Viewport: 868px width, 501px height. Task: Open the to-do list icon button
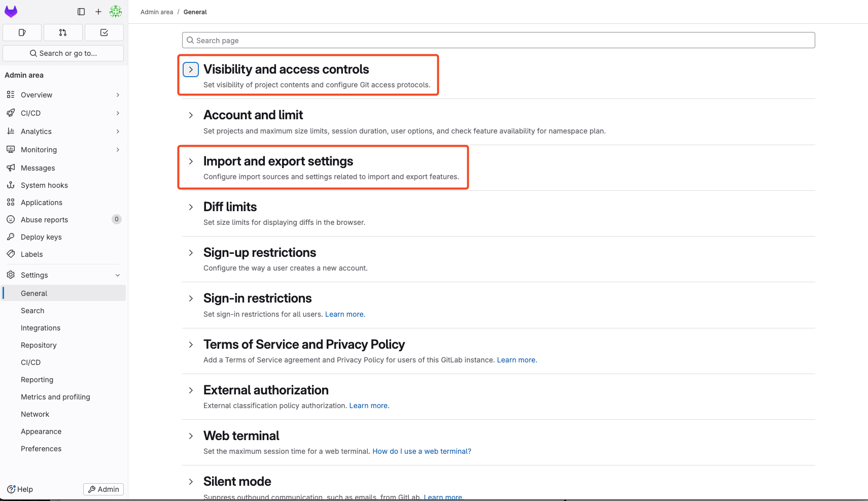pyautogui.click(x=104, y=32)
